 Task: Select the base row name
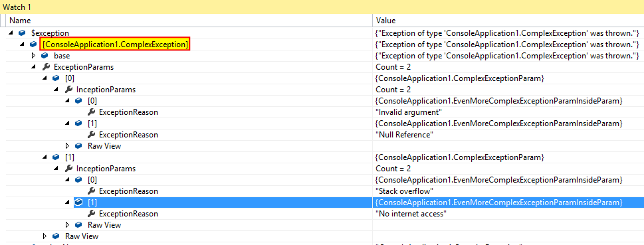tap(62, 55)
